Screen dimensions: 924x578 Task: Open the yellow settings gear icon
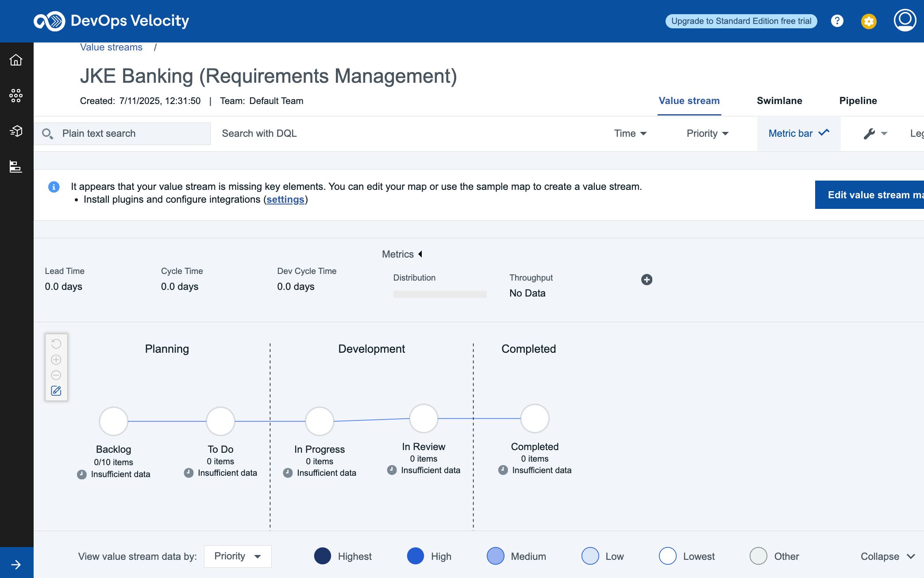point(869,21)
